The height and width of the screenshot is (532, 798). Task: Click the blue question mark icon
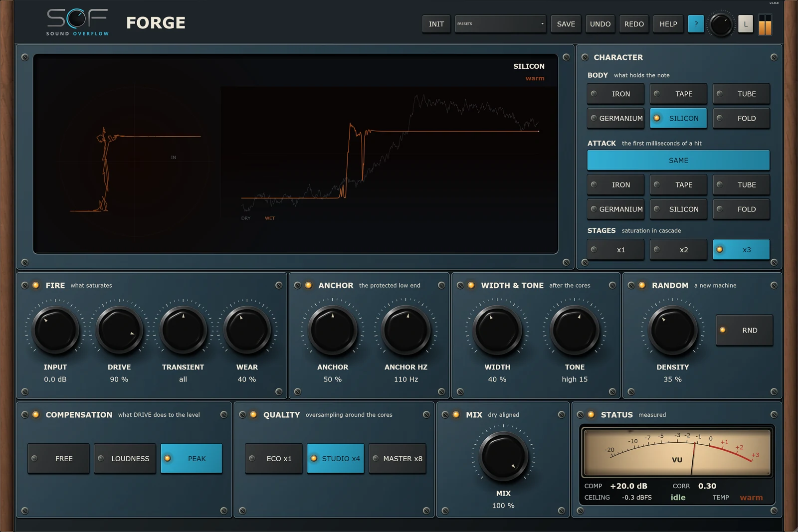pyautogui.click(x=696, y=24)
